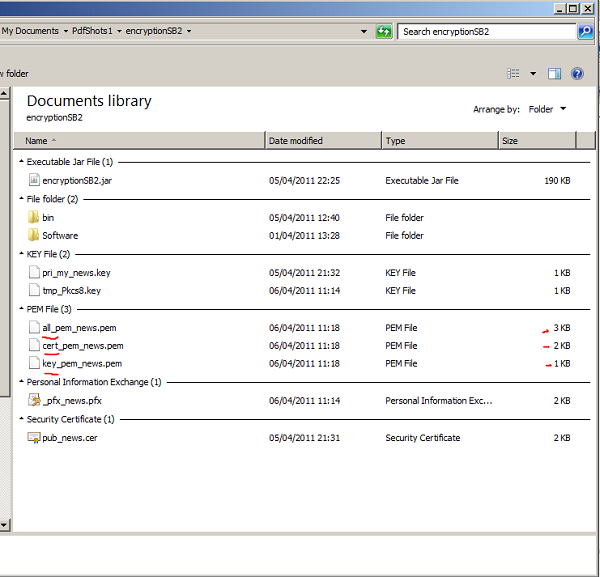The width and height of the screenshot is (600, 577).
Task: Click the pub_news.cer certificate icon
Action: coord(34,437)
